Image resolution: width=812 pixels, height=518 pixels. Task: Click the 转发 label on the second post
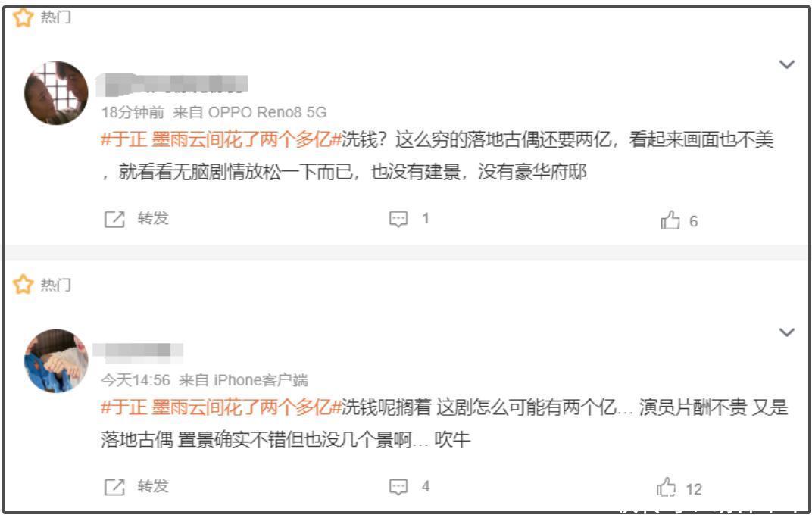click(x=153, y=486)
